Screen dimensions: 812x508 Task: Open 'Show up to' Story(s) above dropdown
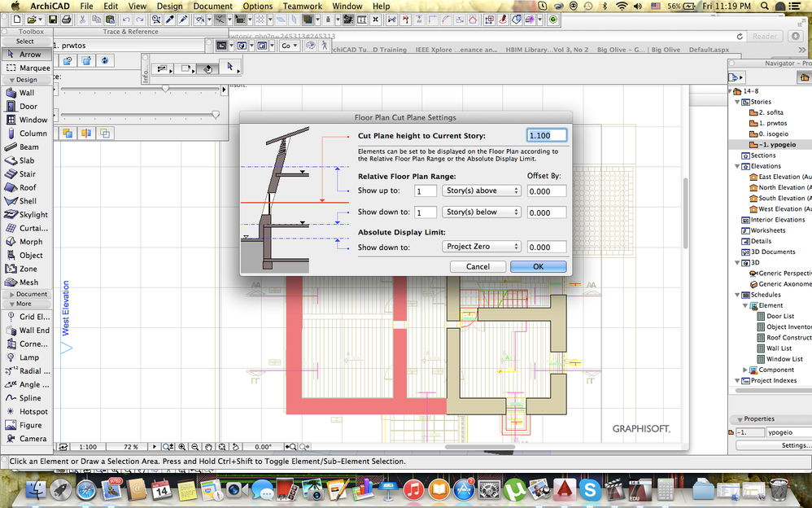click(x=481, y=190)
